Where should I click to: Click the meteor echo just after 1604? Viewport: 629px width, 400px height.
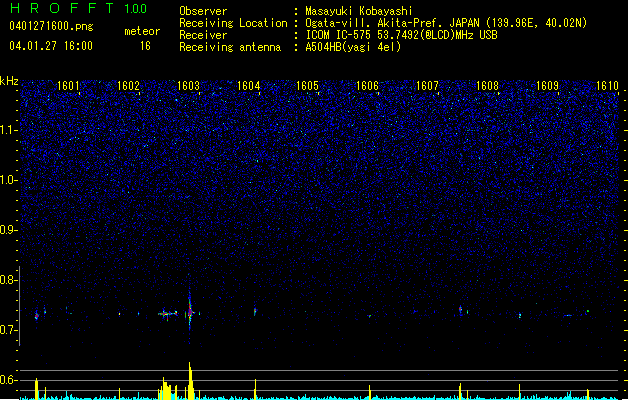pos(255,311)
